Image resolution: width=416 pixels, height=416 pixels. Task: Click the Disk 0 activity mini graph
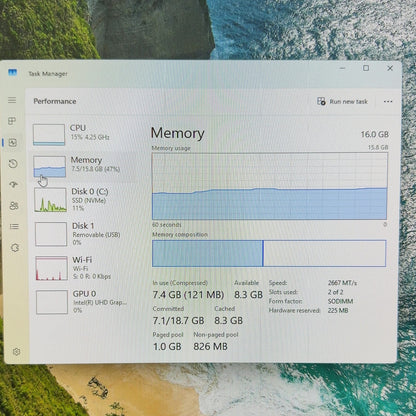(50, 200)
